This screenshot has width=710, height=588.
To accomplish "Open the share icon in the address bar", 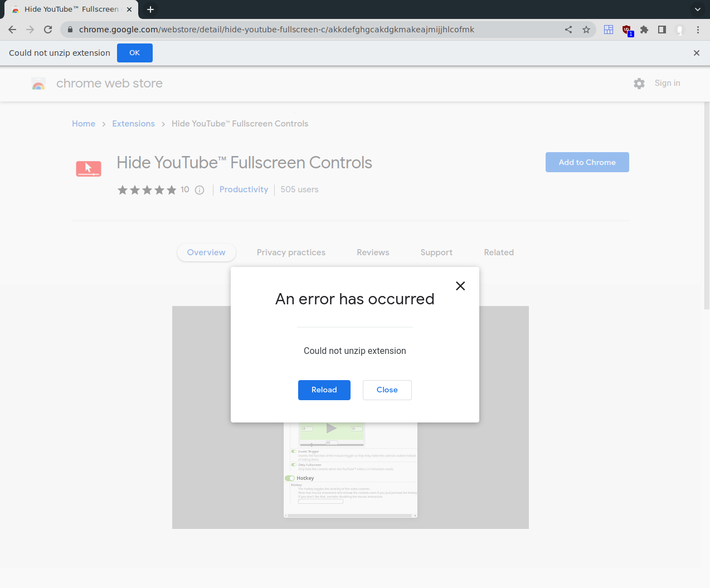I will (568, 30).
